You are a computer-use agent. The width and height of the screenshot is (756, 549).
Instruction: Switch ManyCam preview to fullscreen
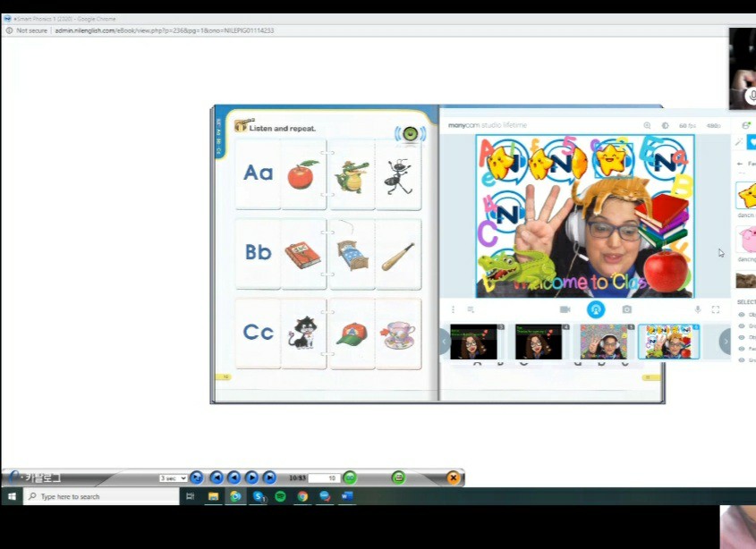[x=716, y=309]
